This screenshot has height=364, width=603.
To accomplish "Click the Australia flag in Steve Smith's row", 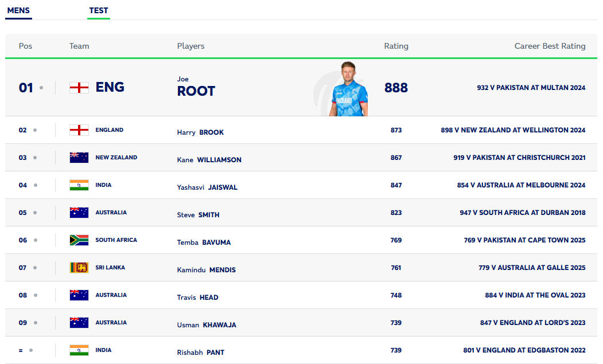I will [79, 213].
